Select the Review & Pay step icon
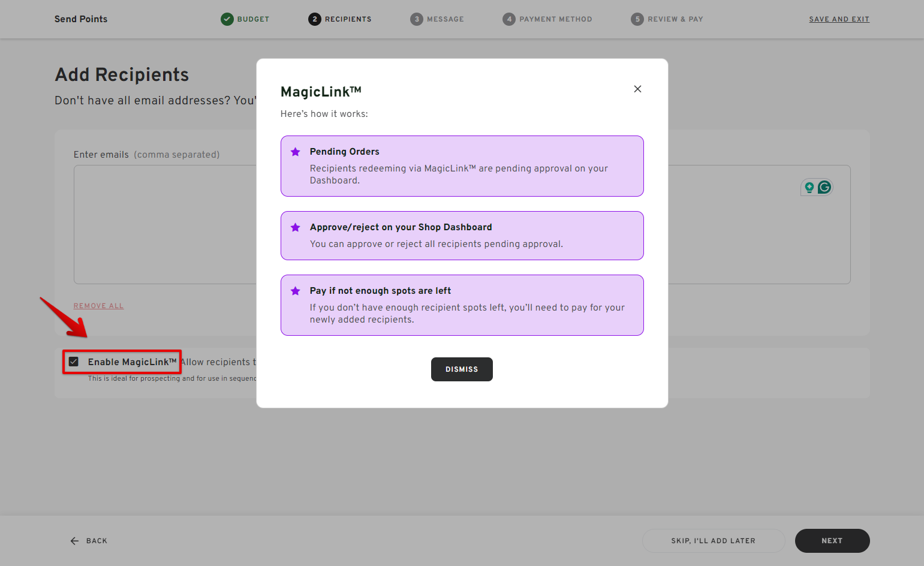The image size is (924, 566). tap(637, 19)
